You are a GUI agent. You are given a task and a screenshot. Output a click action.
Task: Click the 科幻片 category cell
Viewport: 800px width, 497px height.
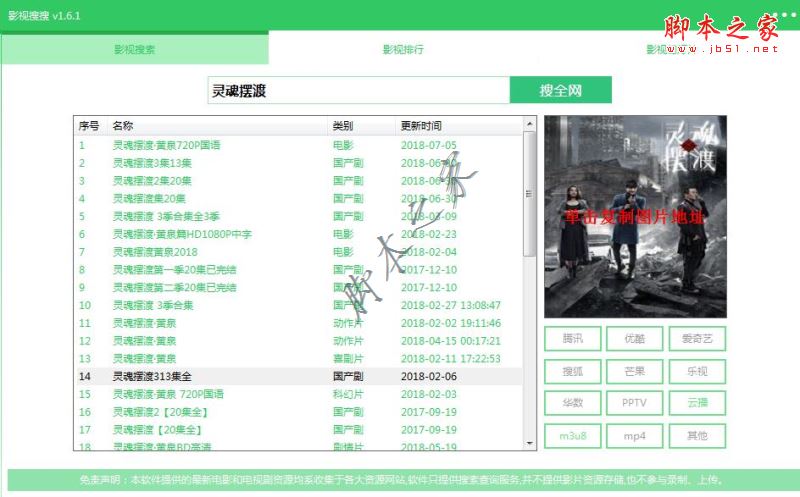[348, 394]
